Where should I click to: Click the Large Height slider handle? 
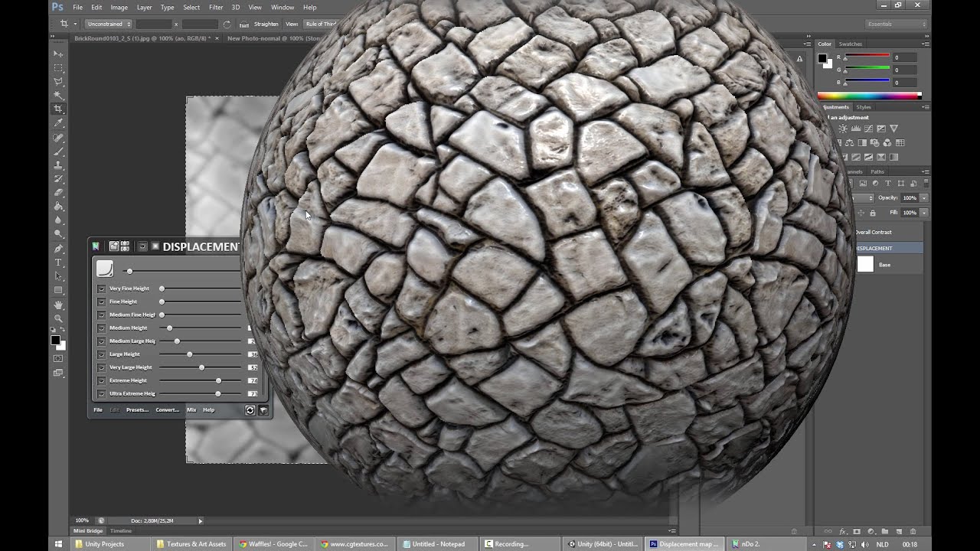(190, 354)
